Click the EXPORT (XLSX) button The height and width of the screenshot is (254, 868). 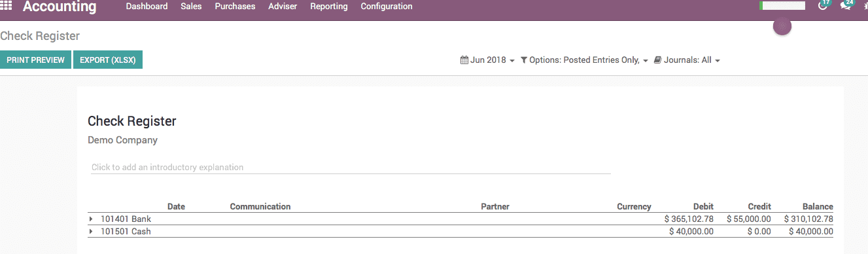point(108,60)
